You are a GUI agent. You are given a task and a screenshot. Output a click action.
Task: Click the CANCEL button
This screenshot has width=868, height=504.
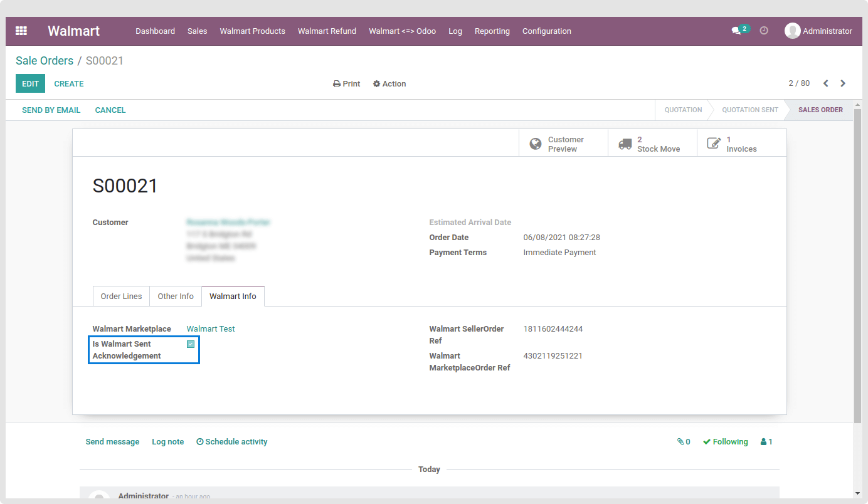coord(110,110)
